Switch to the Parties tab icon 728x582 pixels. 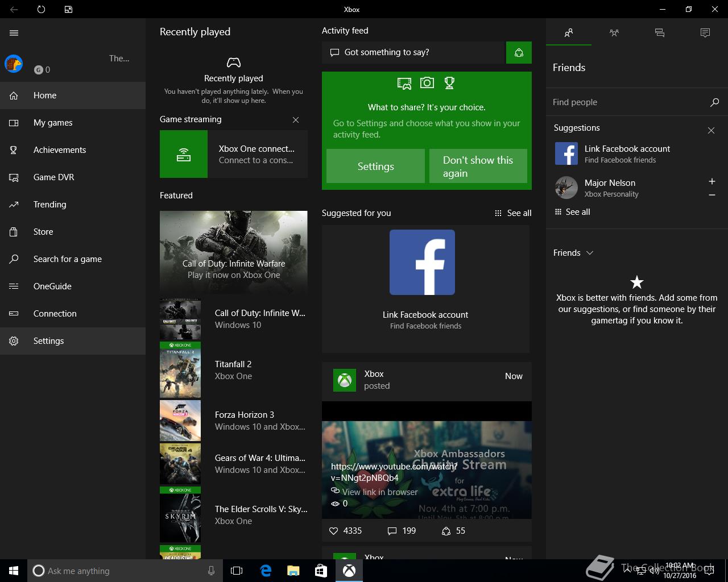pos(614,33)
